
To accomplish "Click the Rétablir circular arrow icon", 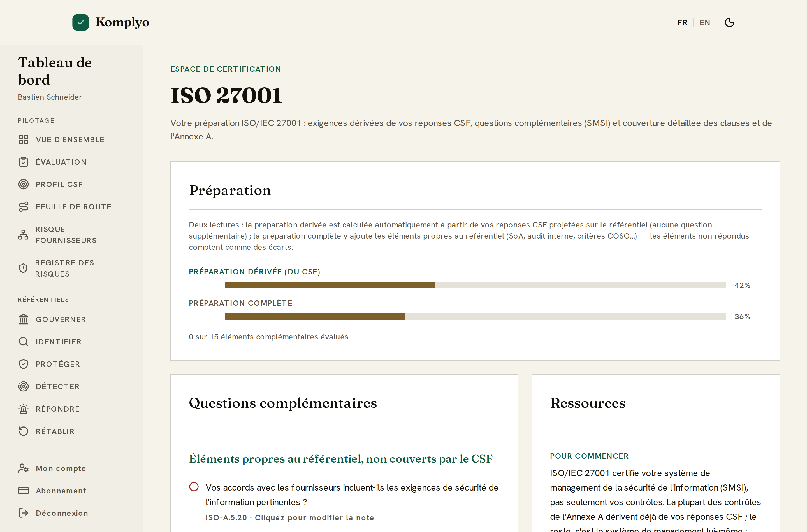I will point(24,431).
